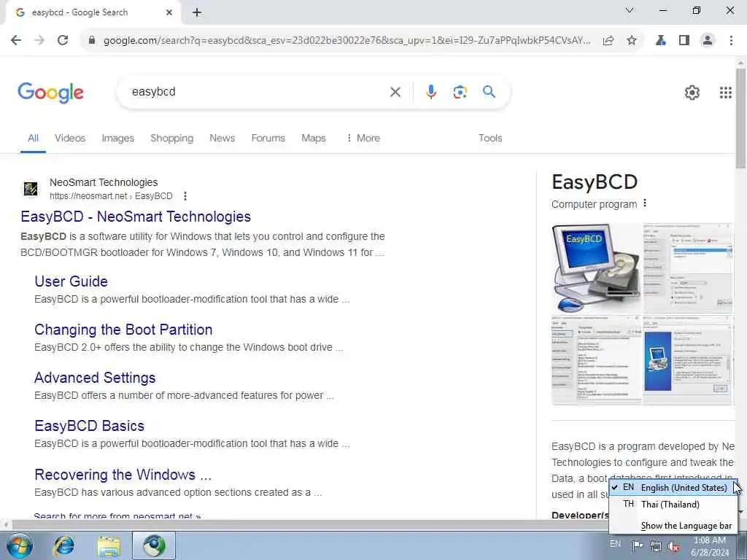Open EasyBCD - NeoSmart Technologies result
The image size is (747, 560).
pos(136,217)
